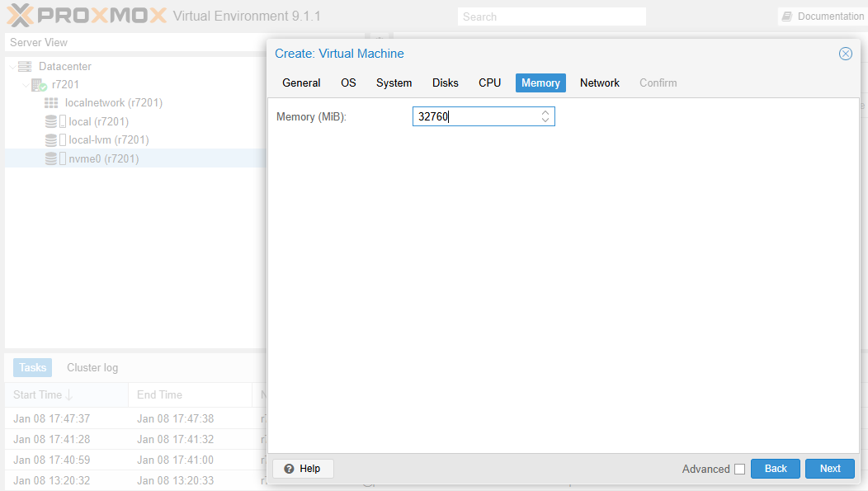This screenshot has height=491, width=868.
Task: Click the Back button
Action: [775, 469]
